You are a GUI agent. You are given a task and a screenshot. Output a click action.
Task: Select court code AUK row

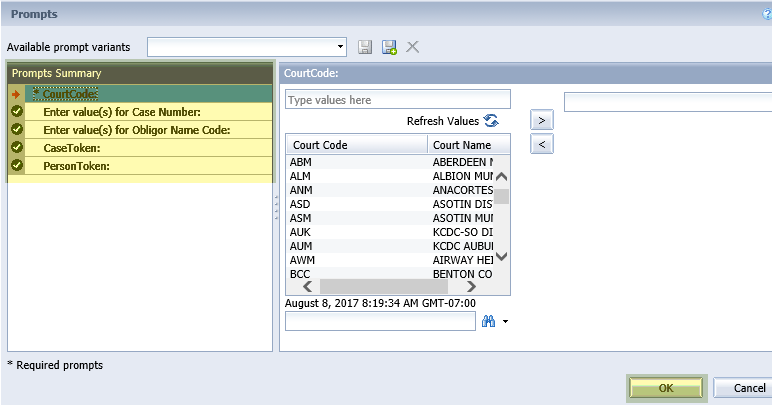(390, 232)
